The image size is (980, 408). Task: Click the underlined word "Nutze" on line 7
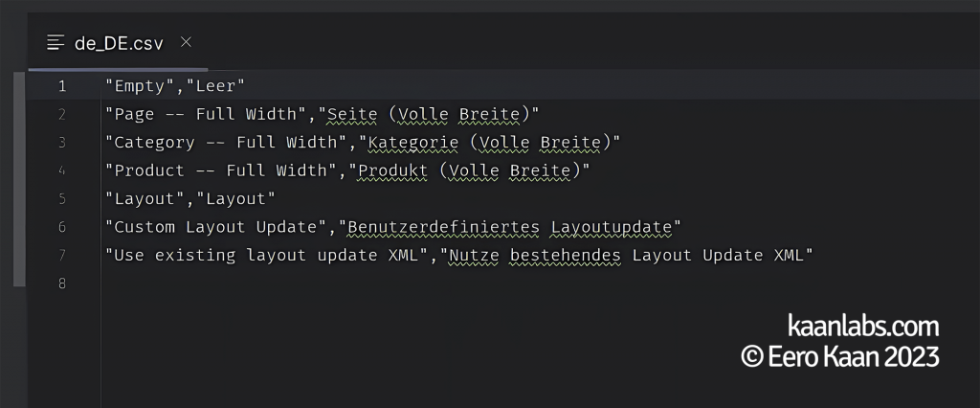(468, 255)
